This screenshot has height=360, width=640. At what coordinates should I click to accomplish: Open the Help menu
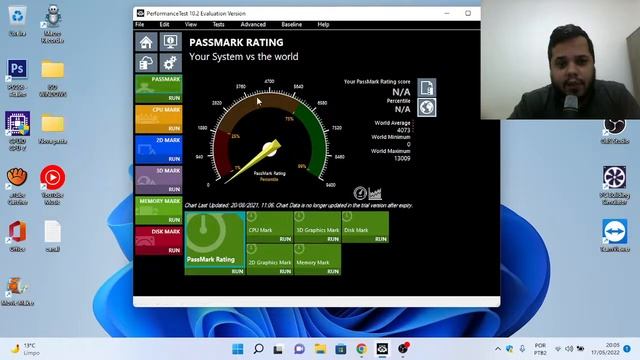[x=323, y=24]
